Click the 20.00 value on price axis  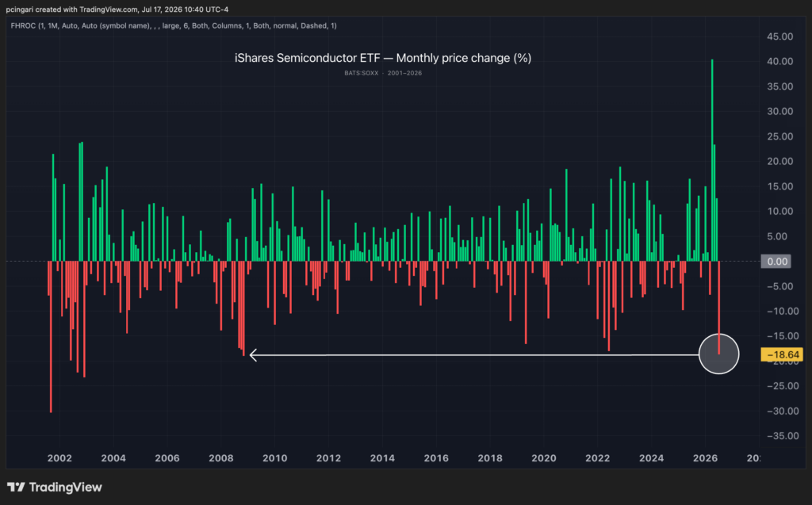tap(780, 161)
